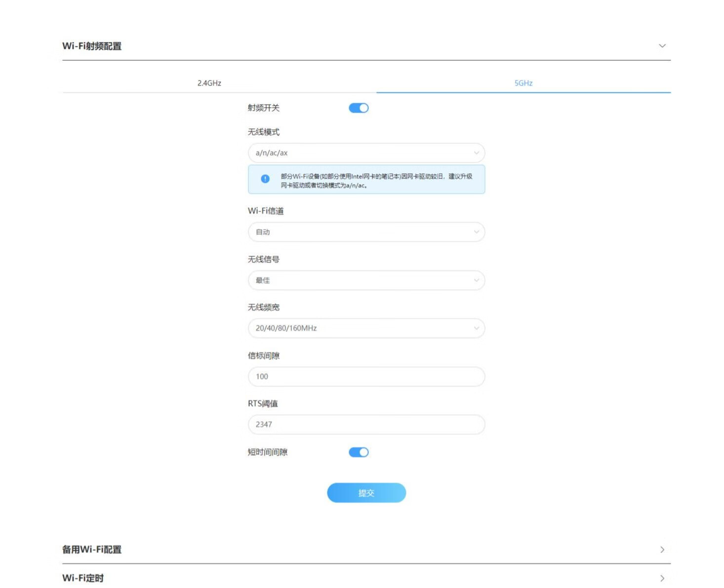The width and height of the screenshot is (724, 588).
Task: Switch to the 2.4GHz tab
Action: click(209, 83)
